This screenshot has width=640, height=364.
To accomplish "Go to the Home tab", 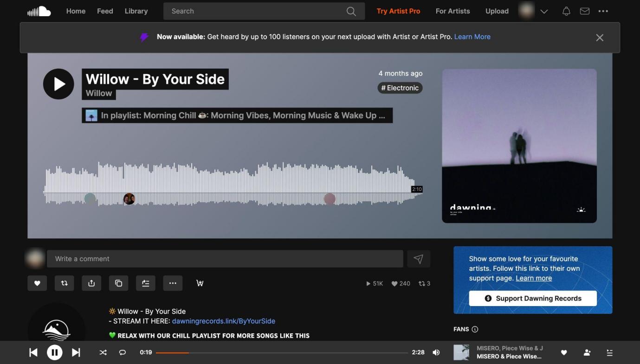I will click(x=76, y=11).
